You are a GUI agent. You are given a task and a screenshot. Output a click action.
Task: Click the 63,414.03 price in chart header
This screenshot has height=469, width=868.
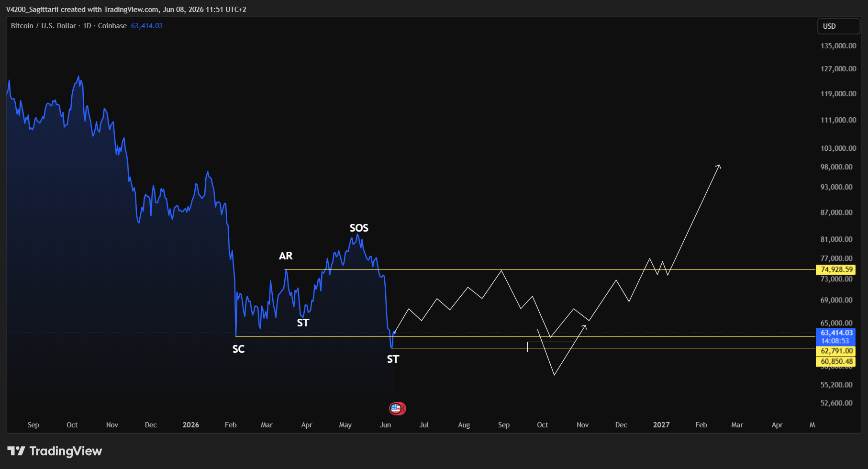(x=147, y=26)
